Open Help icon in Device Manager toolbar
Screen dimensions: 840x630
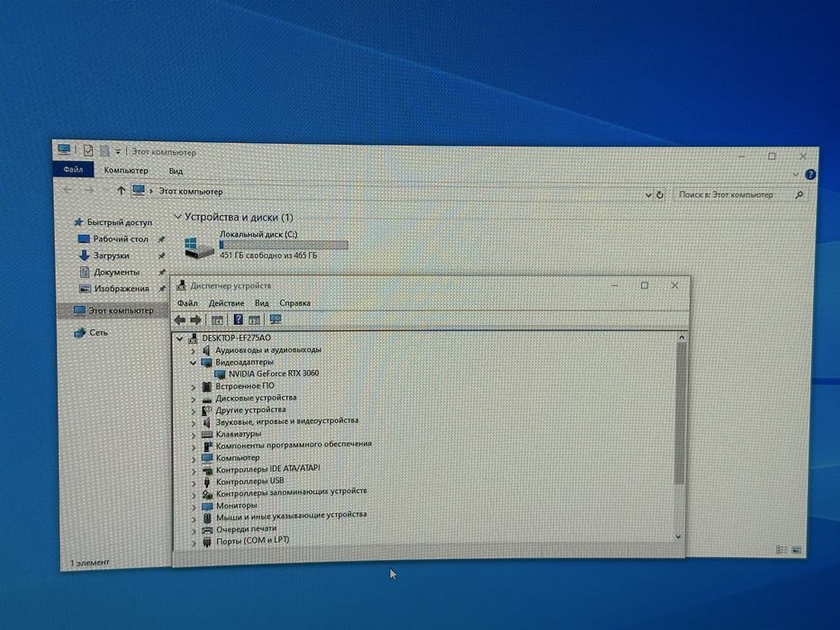(238, 319)
